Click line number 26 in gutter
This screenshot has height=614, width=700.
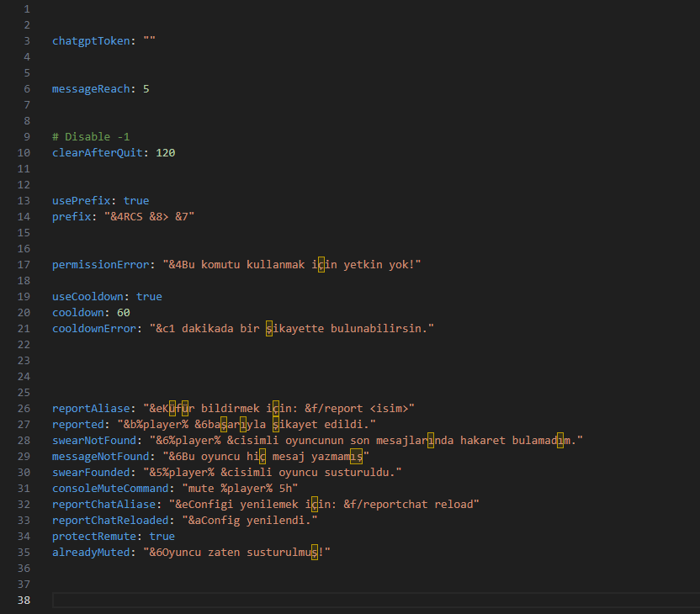(x=24, y=409)
